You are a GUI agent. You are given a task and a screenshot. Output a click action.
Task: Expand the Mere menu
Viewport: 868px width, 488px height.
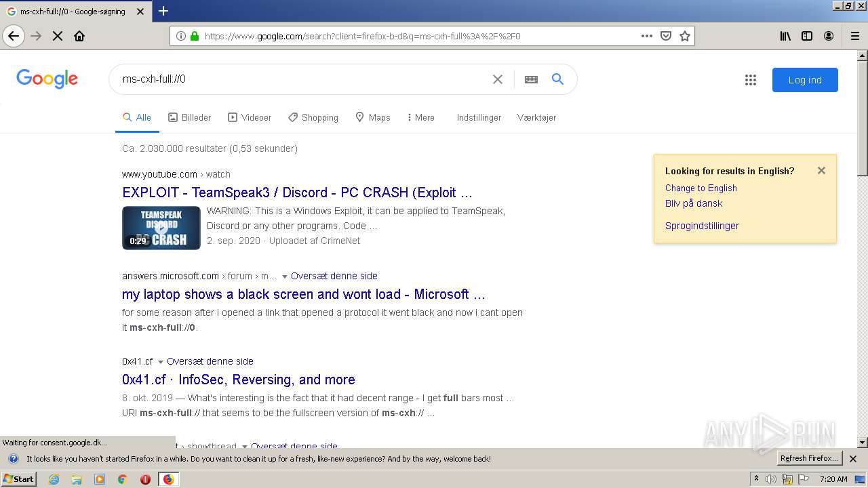pos(420,117)
